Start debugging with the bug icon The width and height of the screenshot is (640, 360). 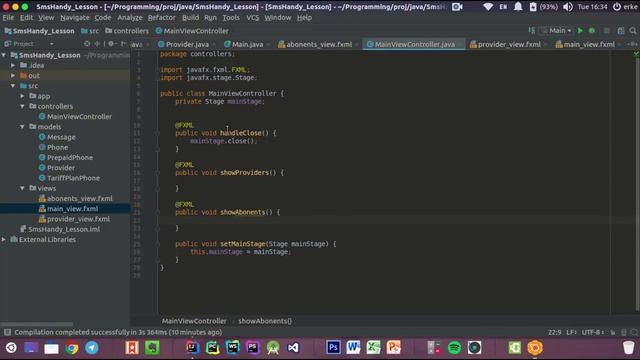tap(592, 31)
